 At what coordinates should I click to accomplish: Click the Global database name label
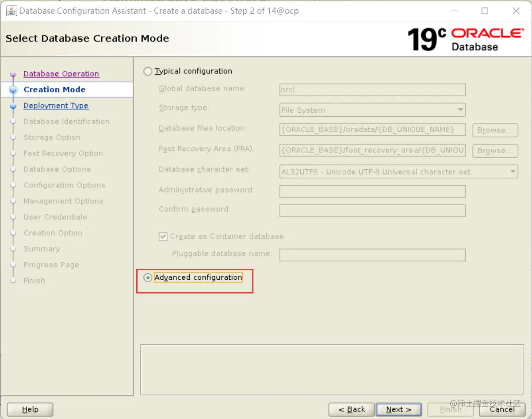pos(203,88)
